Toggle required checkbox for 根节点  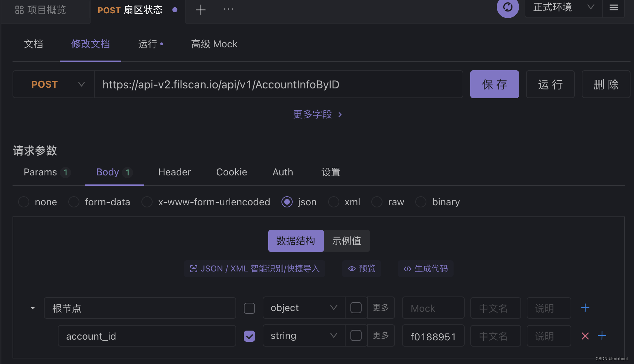(x=249, y=308)
